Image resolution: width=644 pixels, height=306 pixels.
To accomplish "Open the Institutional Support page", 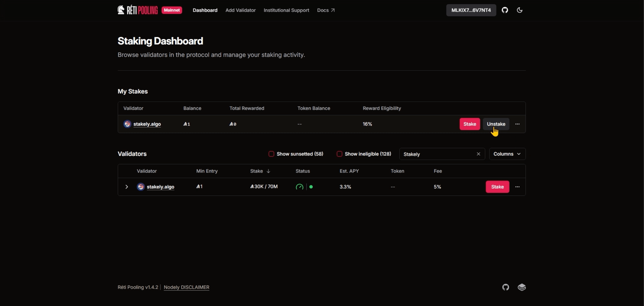I will coord(286,10).
